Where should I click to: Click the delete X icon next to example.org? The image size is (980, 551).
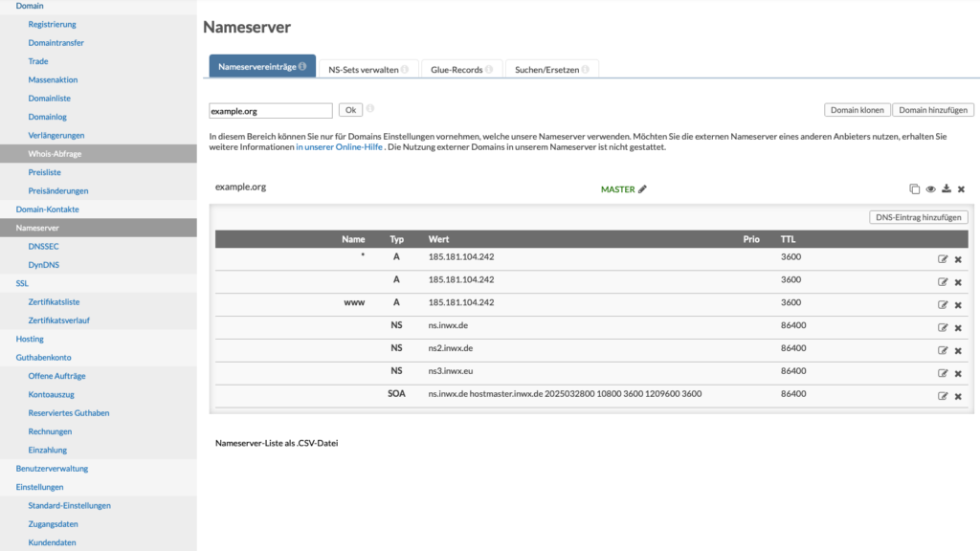coord(961,188)
